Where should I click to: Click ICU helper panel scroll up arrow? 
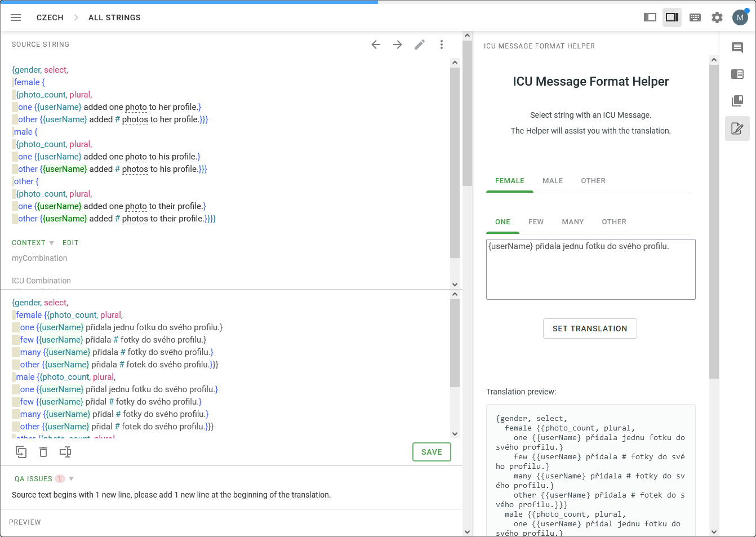[714, 60]
